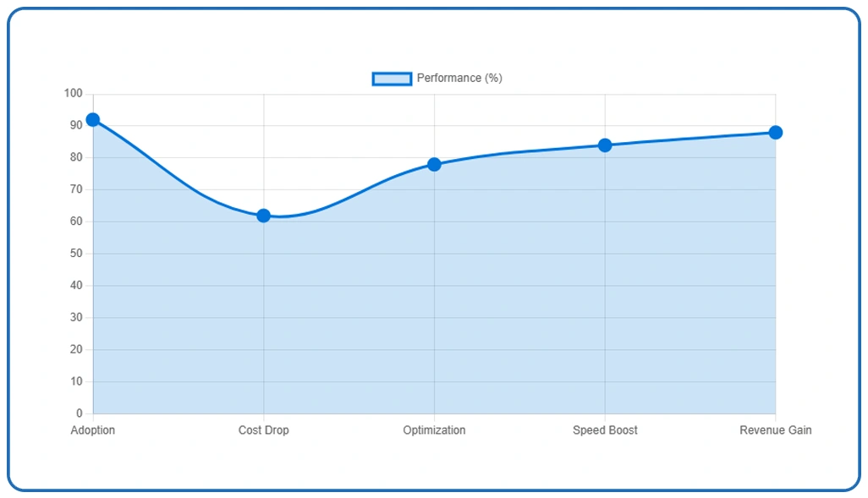The height and width of the screenshot is (498, 868).
Task: Click the 100 y-axis tick label
Action: point(74,94)
